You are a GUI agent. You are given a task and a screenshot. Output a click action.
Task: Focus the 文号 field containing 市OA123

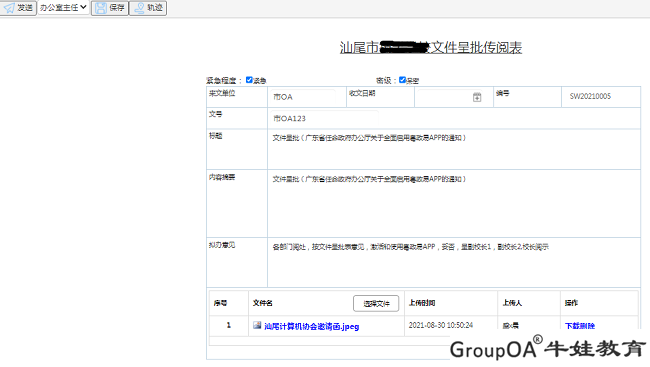[x=324, y=119]
